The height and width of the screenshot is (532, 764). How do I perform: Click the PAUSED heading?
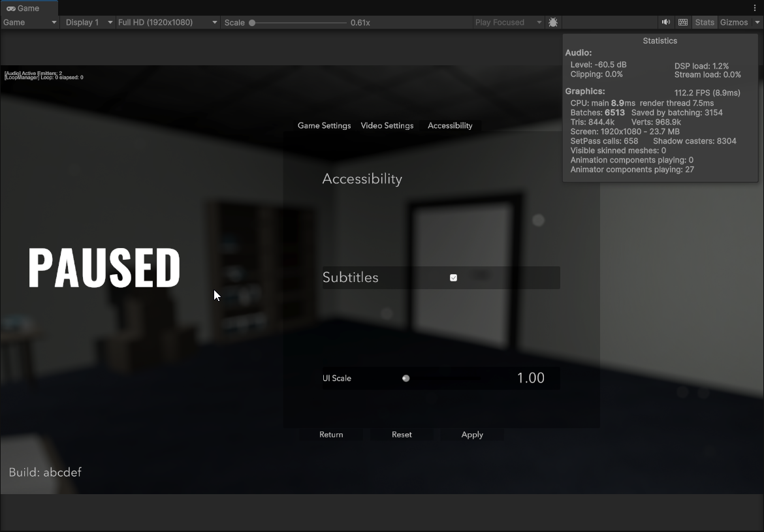pyautogui.click(x=104, y=268)
